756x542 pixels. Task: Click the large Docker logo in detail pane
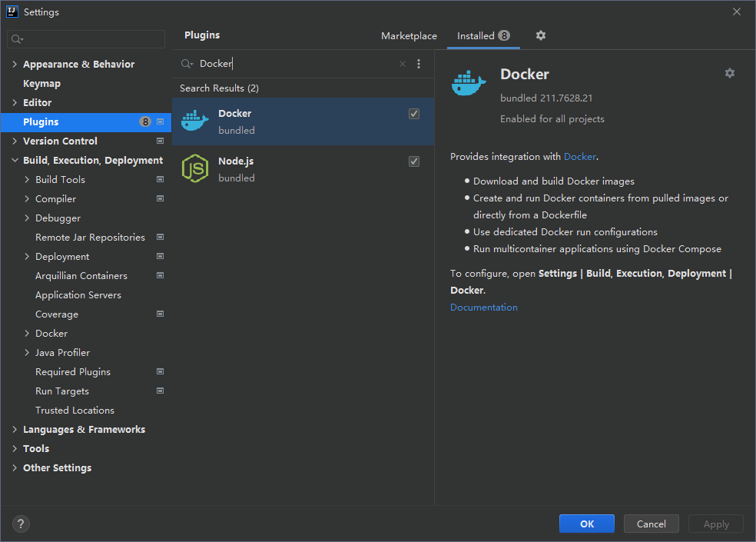point(469,83)
